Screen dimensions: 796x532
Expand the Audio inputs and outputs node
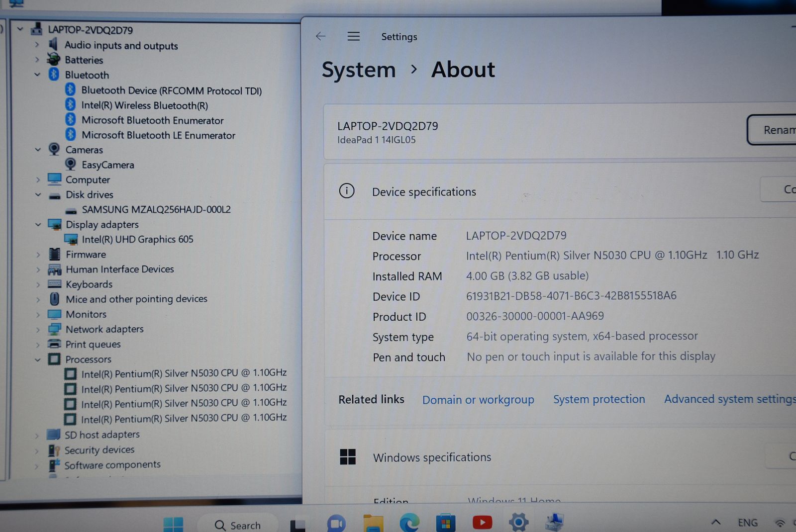coord(37,45)
